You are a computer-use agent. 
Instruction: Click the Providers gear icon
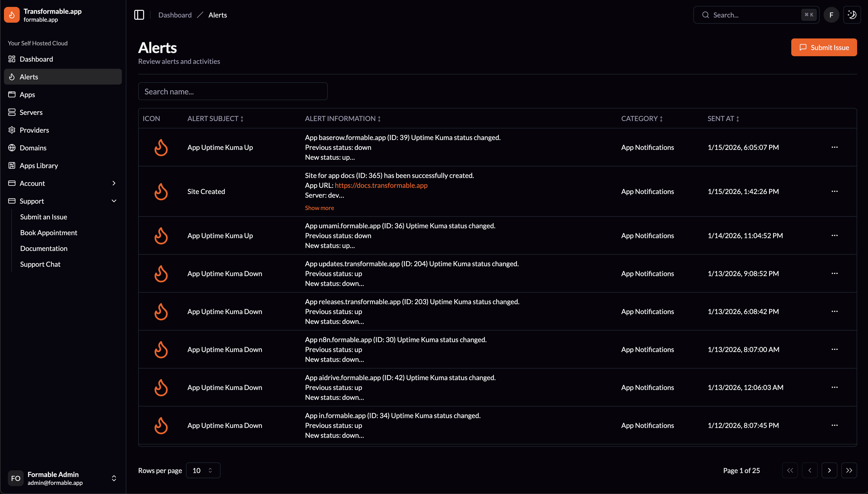(12, 130)
